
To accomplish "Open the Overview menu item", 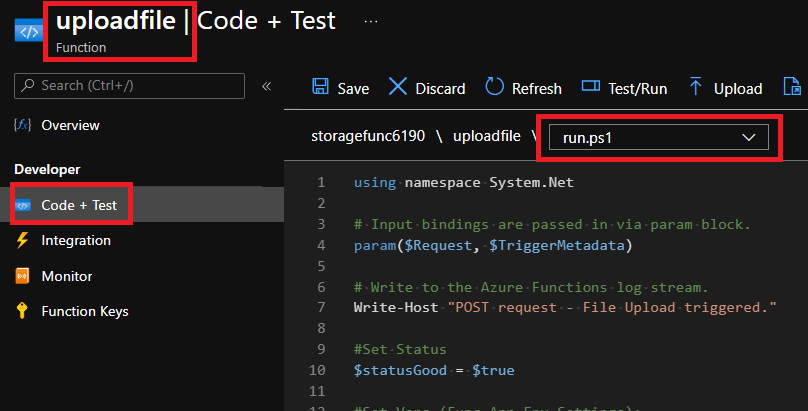I will [70, 125].
